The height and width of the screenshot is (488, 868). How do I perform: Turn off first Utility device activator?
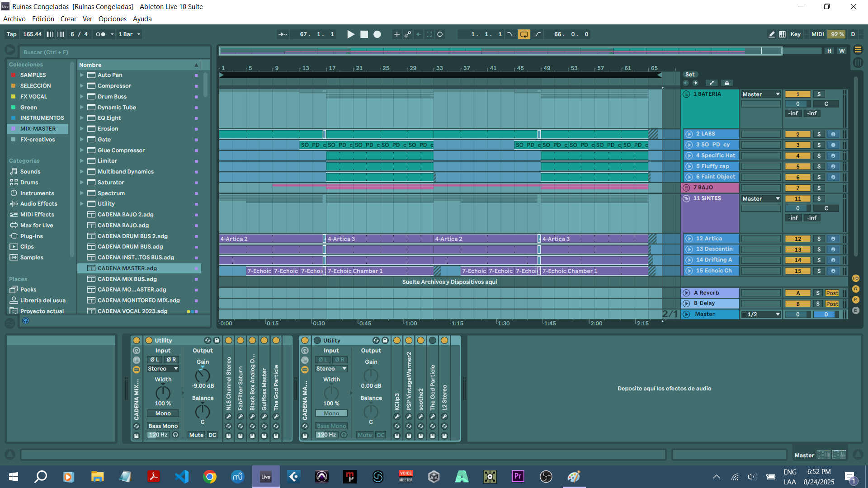coord(149,341)
